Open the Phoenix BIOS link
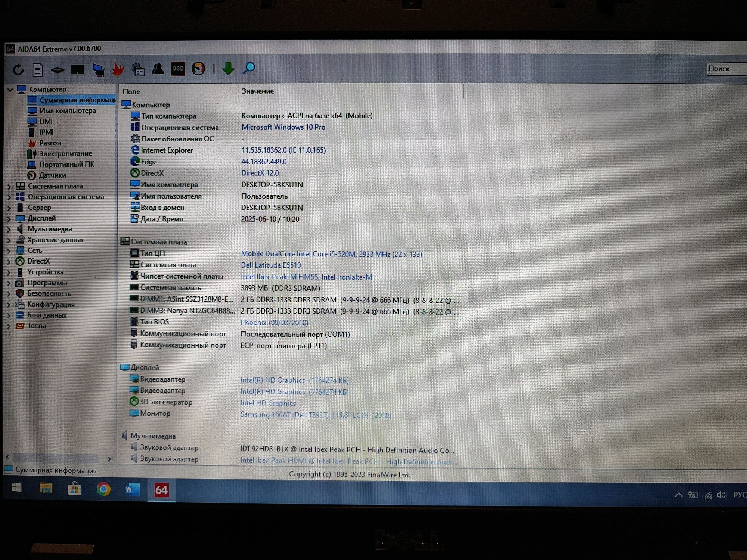This screenshot has width=747, height=560. click(275, 323)
